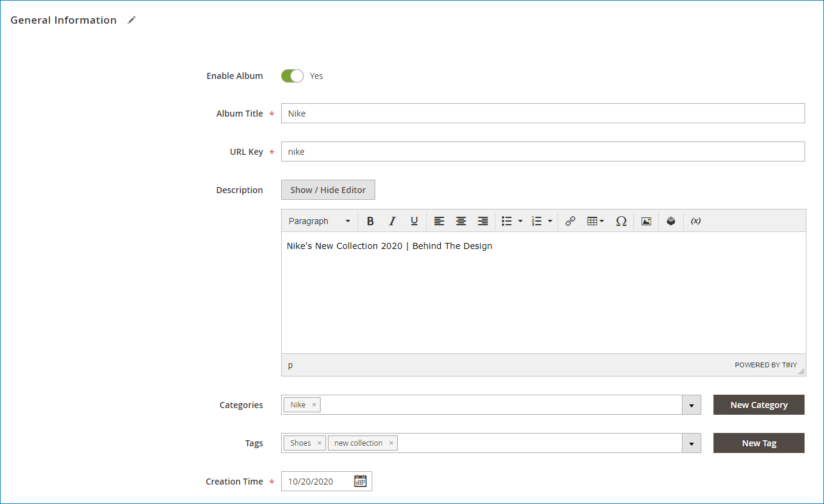The image size is (824, 504).
Task: Insert a hyperlink in the description
Action: tap(570, 220)
